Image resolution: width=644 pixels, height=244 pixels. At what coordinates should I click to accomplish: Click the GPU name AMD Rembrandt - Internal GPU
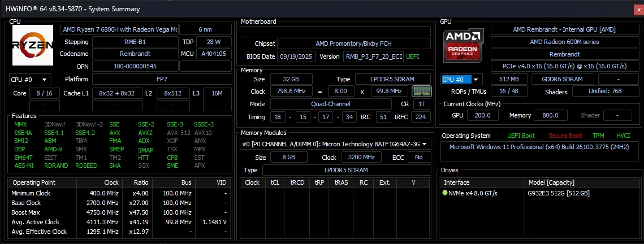click(x=564, y=29)
